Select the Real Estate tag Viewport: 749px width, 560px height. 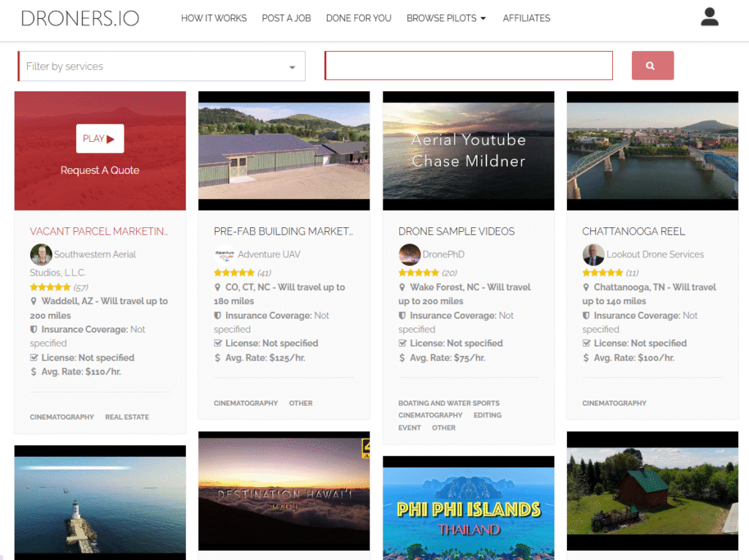[127, 417]
